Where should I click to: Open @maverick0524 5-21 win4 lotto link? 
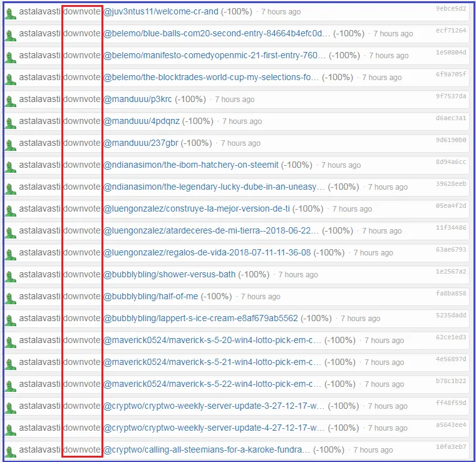click(212, 362)
